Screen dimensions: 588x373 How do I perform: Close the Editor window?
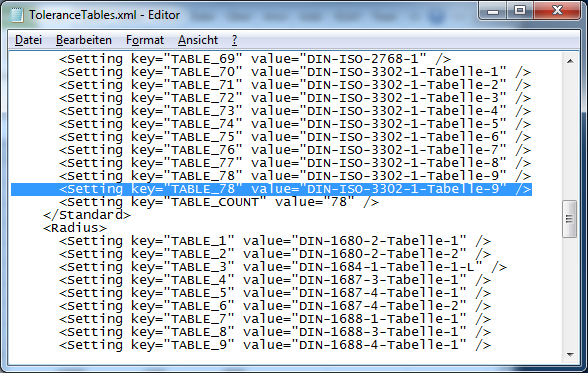click(x=557, y=10)
